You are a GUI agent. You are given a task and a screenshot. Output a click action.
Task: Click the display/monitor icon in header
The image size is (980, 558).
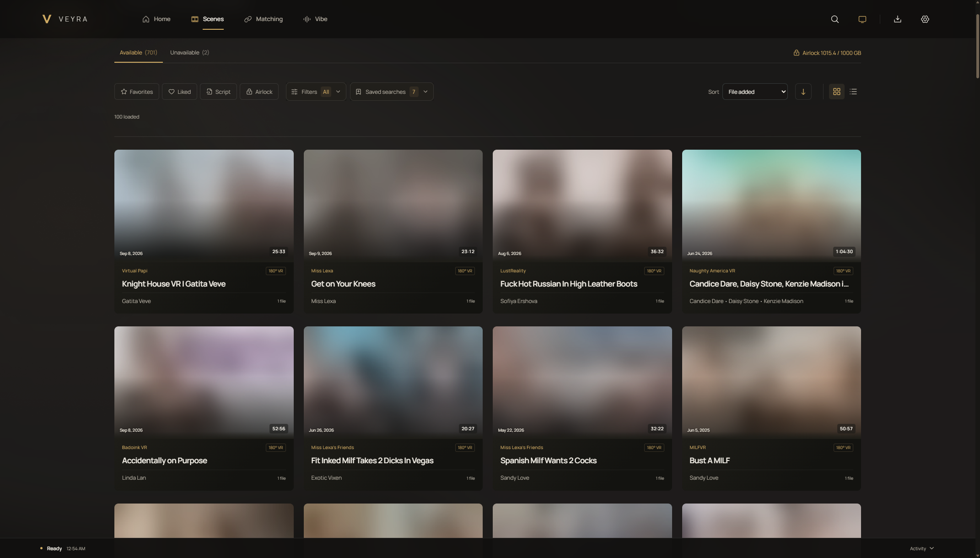point(862,19)
